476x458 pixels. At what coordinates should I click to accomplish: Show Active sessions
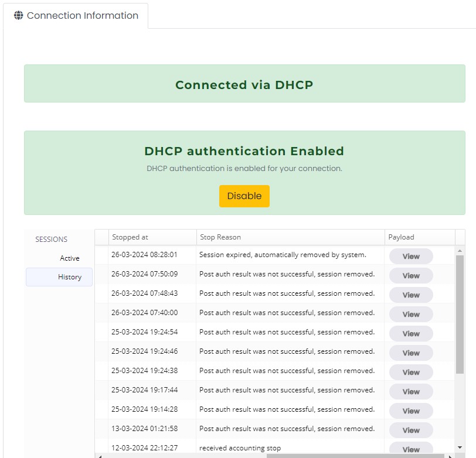pos(69,258)
